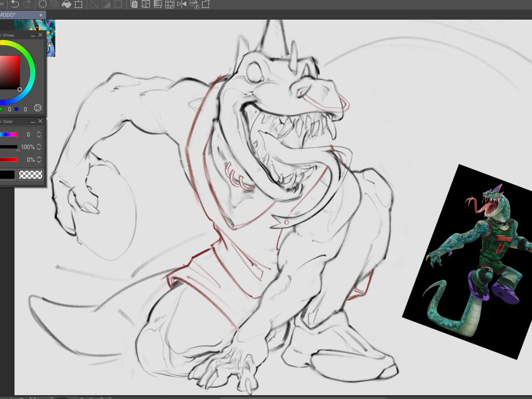The image size is (532, 399).
Task: Undo the last stroke with the Undo arrow
Action: click(16, 4)
